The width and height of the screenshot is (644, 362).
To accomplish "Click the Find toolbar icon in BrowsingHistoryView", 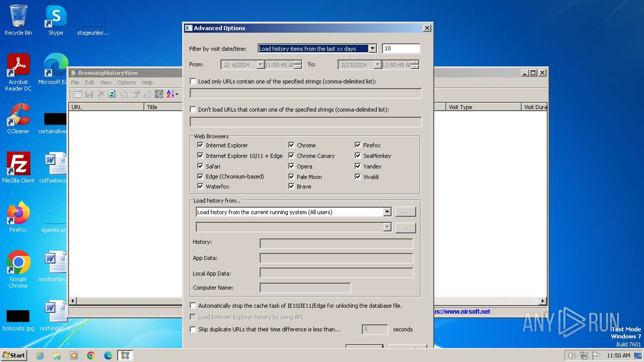I will tap(147, 94).
